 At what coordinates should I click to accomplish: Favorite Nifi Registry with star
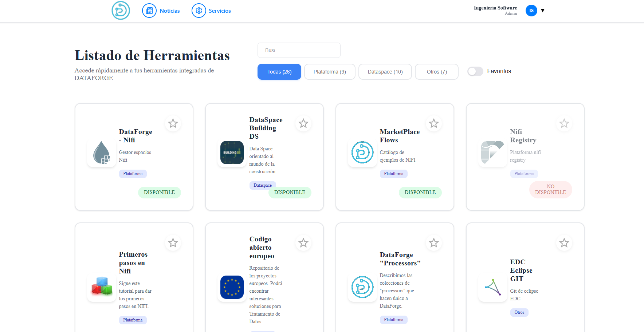(564, 123)
